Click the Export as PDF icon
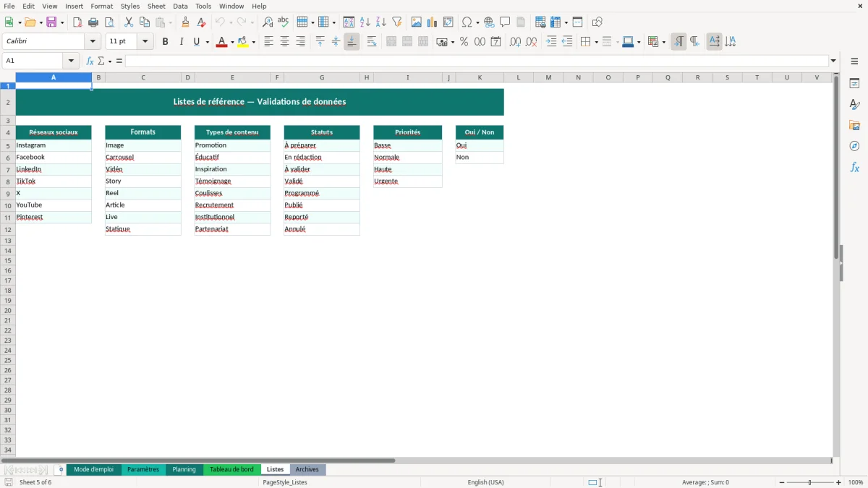This screenshot has width=868, height=488. tap(77, 22)
